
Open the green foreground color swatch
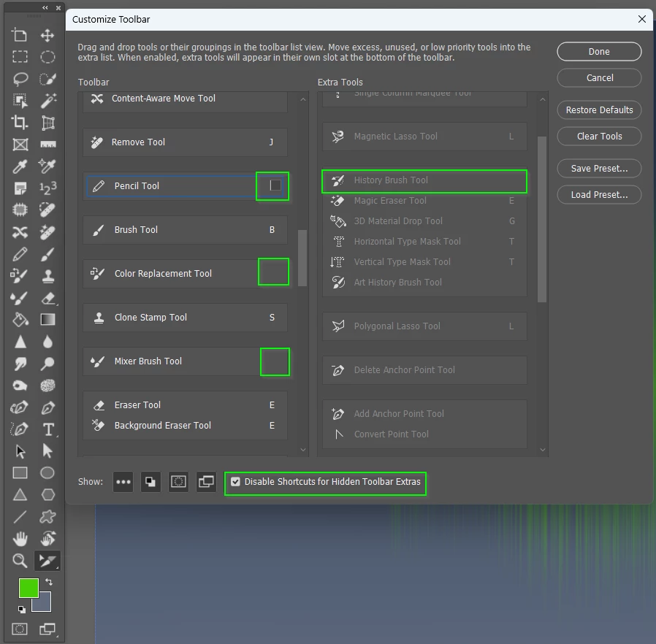tap(28, 589)
